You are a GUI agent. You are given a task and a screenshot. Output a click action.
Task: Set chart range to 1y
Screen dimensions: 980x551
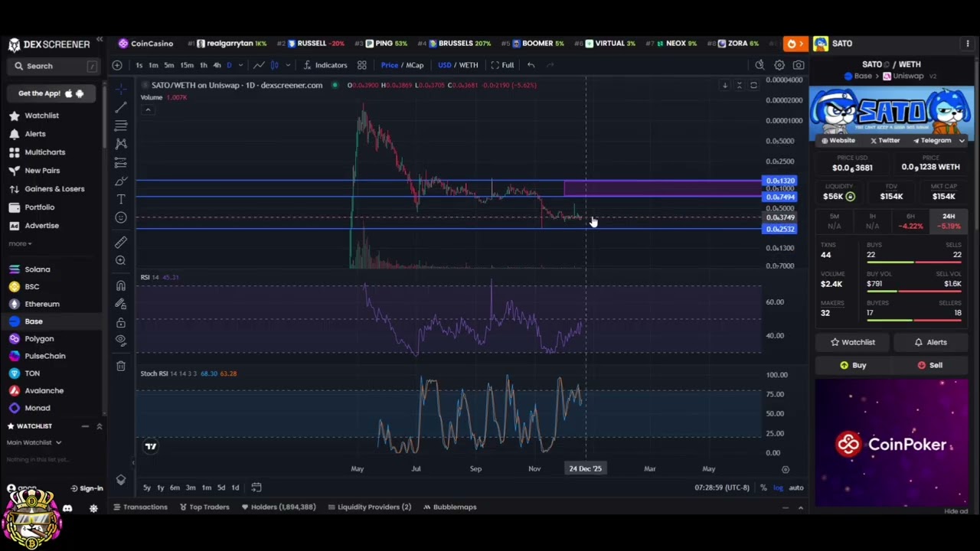[160, 487]
